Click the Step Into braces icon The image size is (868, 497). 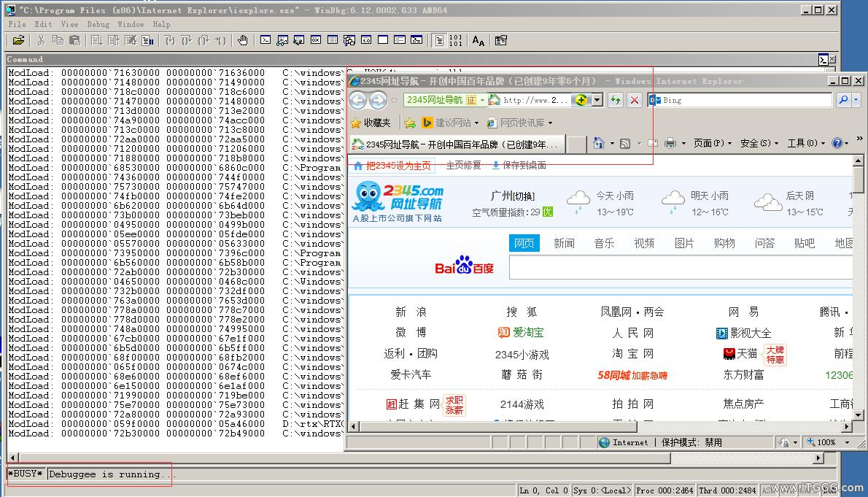click(170, 40)
